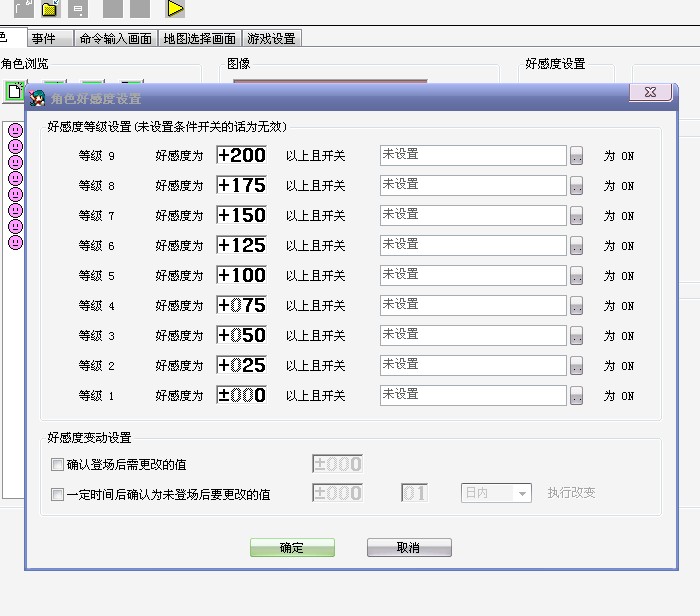Click the +200 affection value for level 9
The width and height of the screenshot is (700, 616).
click(x=242, y=155)
